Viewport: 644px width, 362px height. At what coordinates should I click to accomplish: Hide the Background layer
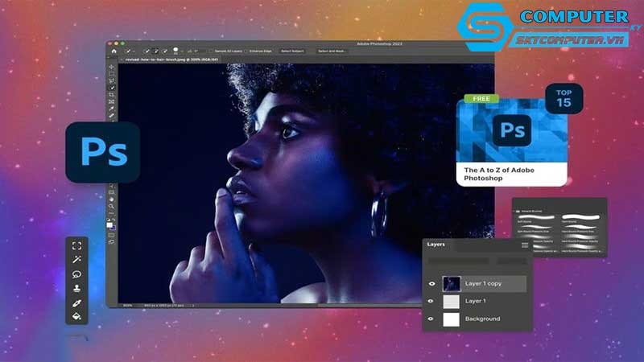point(431,319)
